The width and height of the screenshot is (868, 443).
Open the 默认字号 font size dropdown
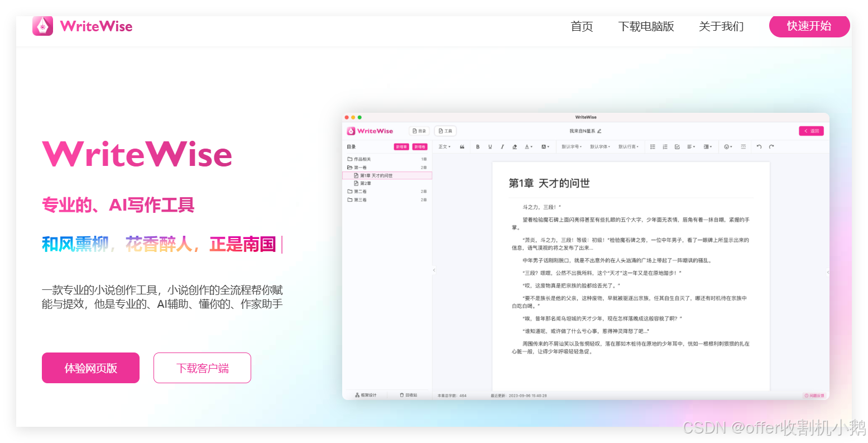click(x=570, y=146)
